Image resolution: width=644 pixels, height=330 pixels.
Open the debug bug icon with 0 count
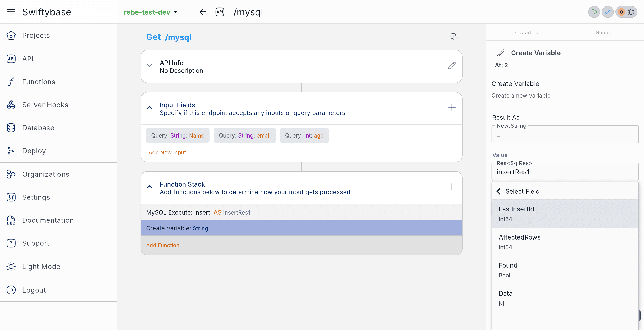626,12
